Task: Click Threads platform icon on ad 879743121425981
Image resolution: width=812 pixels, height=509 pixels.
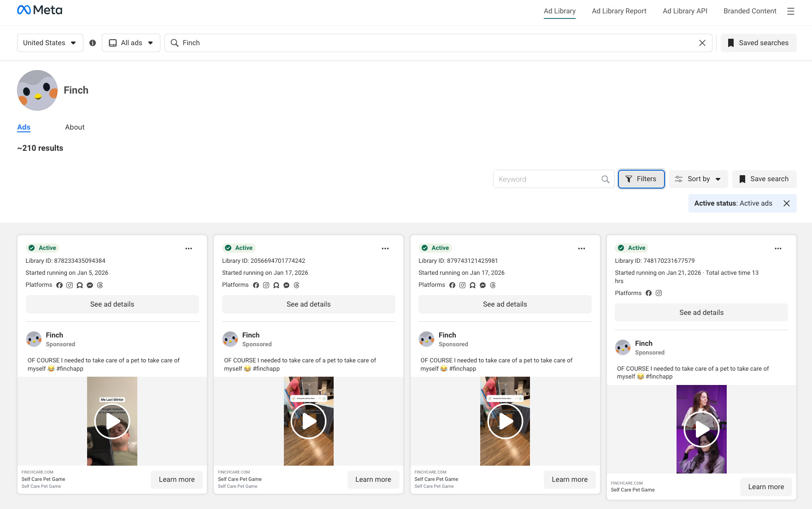Action: [x=493, y=285]
